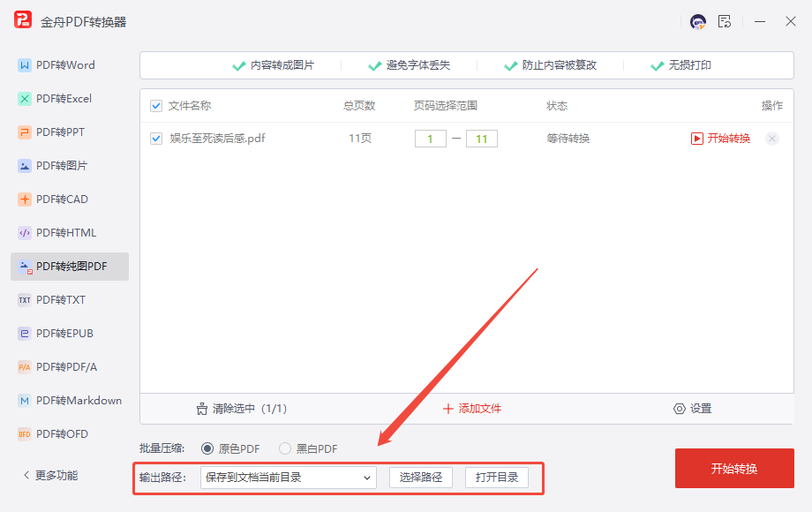Screen dimensions: 812x512
Task: Click 清除选中 (1/1) text
Action: click(250, 409)
